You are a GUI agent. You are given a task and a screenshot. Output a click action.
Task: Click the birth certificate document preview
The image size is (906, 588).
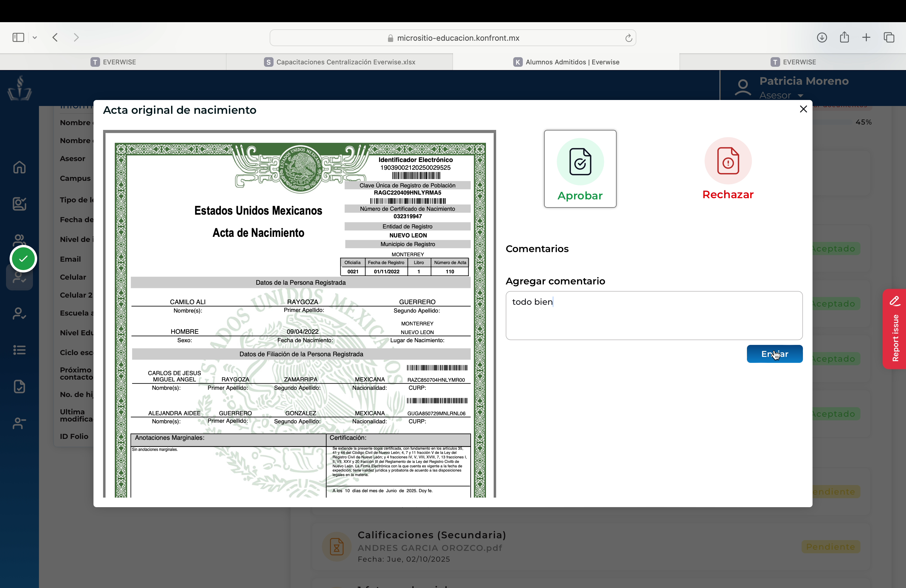tap(300, 314)
